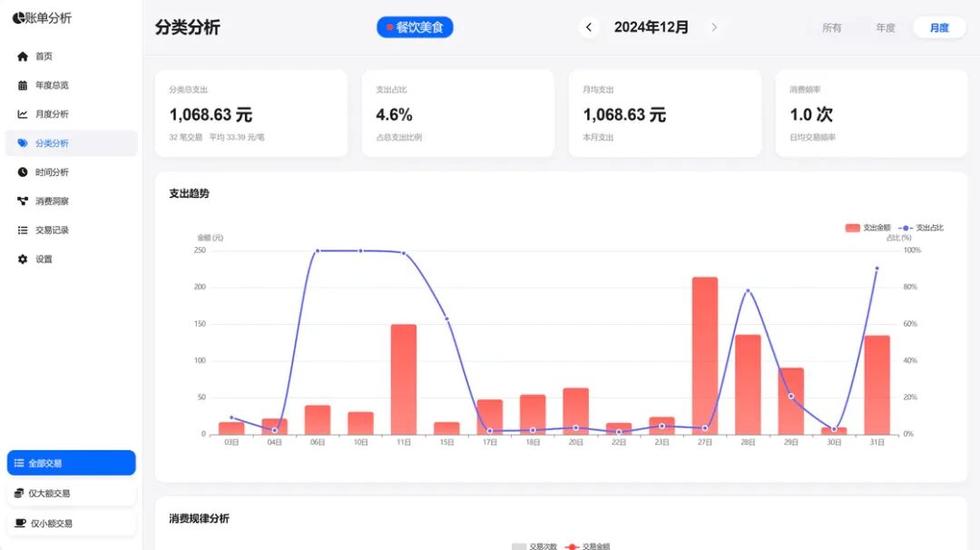
Task: Open the 交易记录 page
Action: tap(72, 230)
